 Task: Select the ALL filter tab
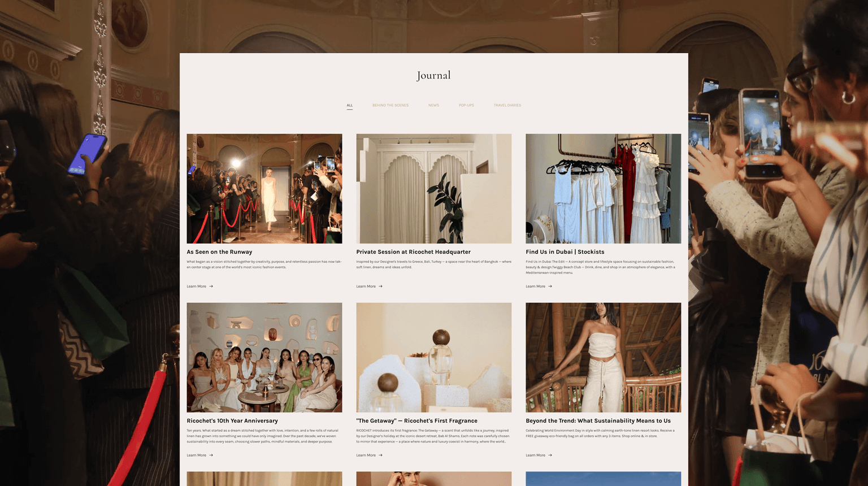click(349, 105)
